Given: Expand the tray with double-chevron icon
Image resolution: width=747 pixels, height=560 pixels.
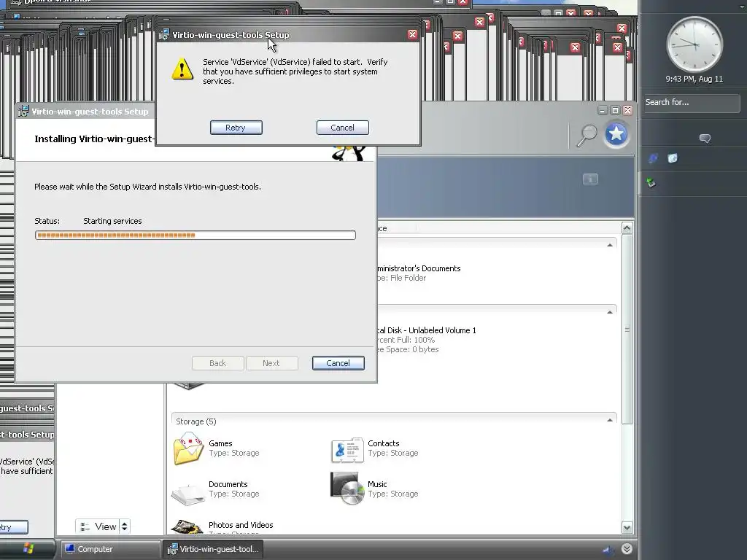Looking at the screenshot, I should pos(627,549).
